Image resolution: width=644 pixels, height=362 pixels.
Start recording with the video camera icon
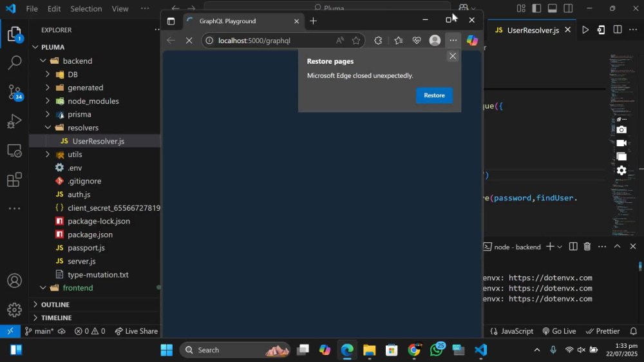[x=621, y=143]
